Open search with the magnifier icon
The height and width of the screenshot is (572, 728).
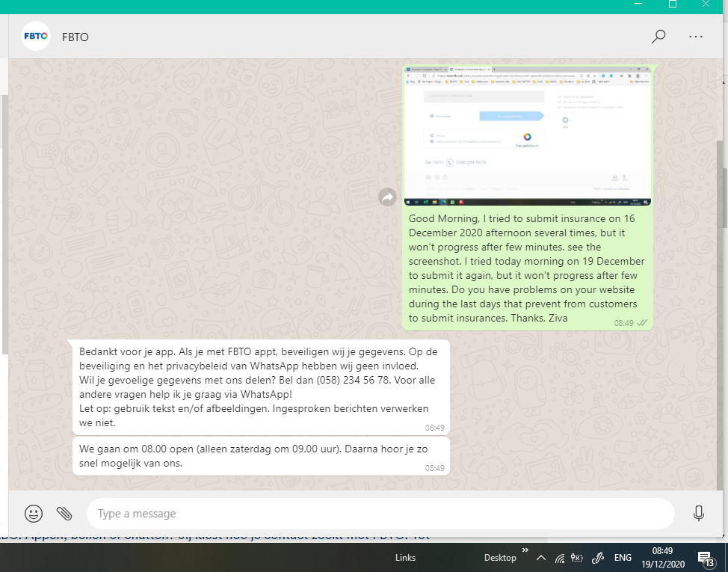pyautogui.click(x=658, y=36)
